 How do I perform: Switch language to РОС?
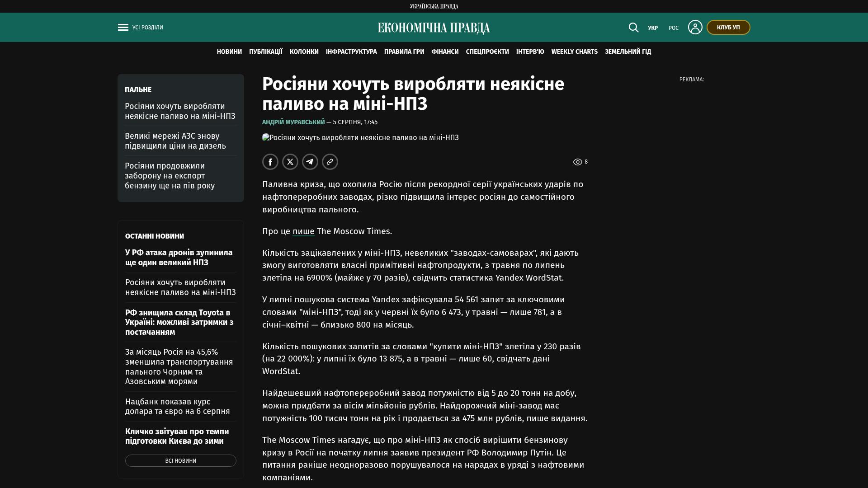tap(674, 28)
